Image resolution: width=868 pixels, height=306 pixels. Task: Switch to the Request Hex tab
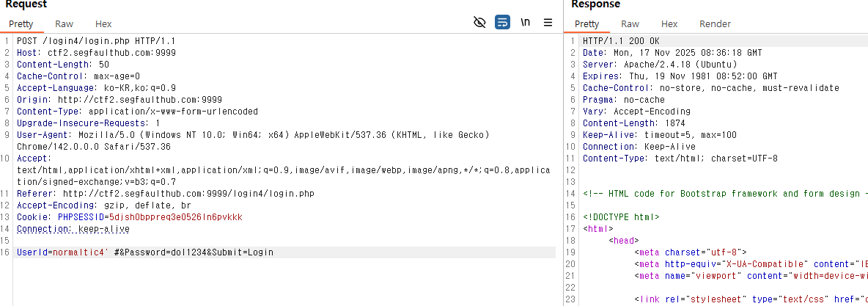click(x=103, y=24)
